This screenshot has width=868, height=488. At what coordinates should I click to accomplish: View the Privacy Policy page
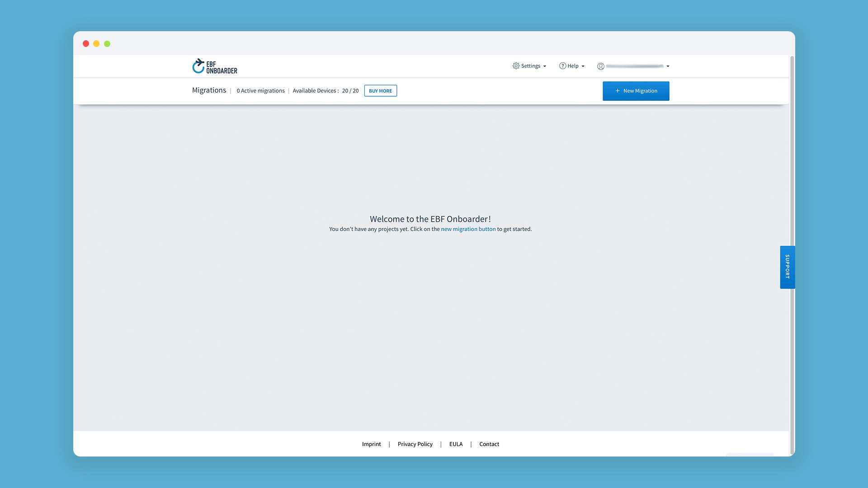click(415, 444)
